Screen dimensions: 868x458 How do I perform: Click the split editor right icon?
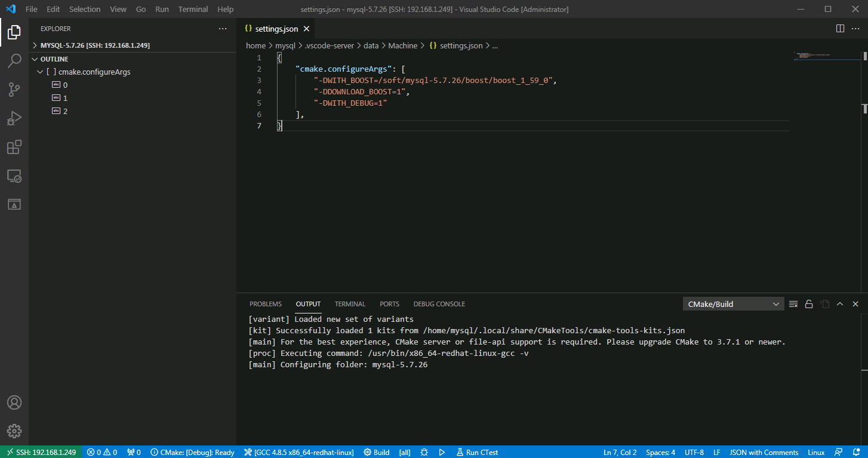(x=840, y=29)
